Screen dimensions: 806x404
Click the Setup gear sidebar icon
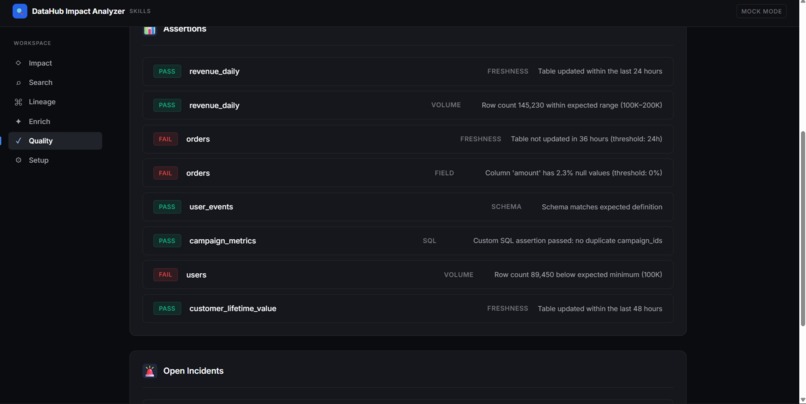point(19,160)
